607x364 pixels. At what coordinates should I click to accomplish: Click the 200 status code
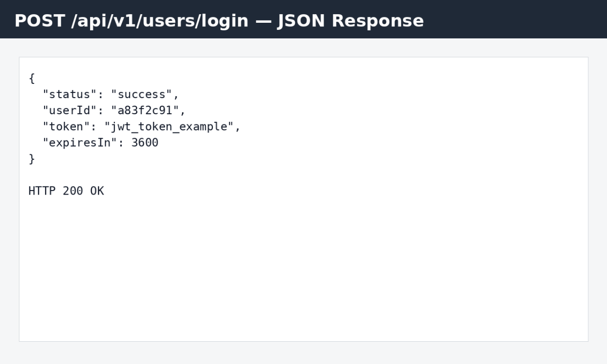pos(73,191)
